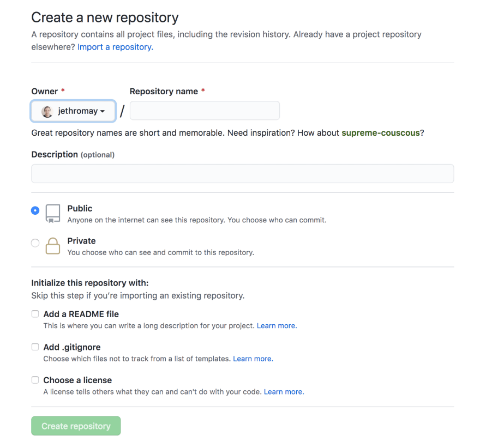Click the jethromay avatar image
Viewport: 480px width, 448px height.
point(47,111)
